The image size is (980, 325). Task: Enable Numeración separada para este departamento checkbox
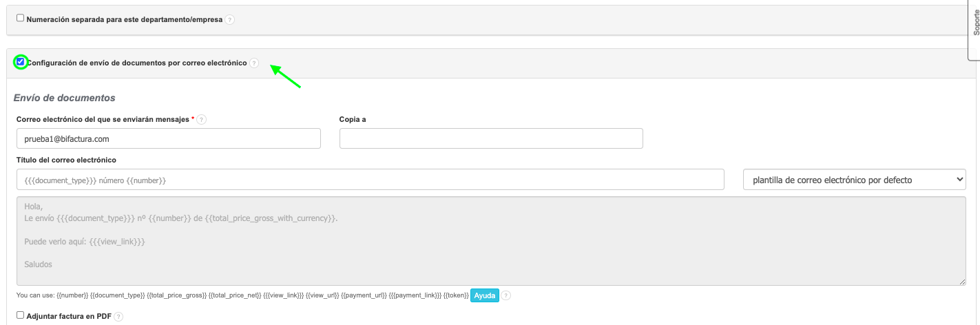[20, 19]
